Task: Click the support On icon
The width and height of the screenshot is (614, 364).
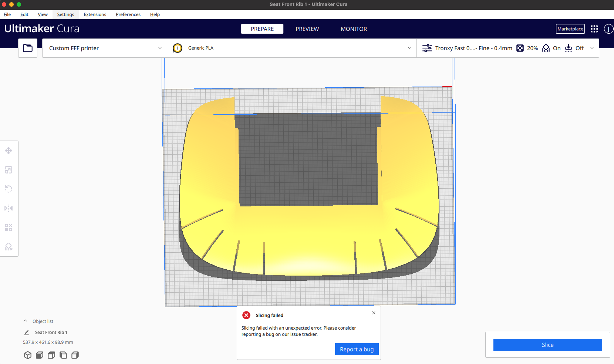Action: pos(546,48)
